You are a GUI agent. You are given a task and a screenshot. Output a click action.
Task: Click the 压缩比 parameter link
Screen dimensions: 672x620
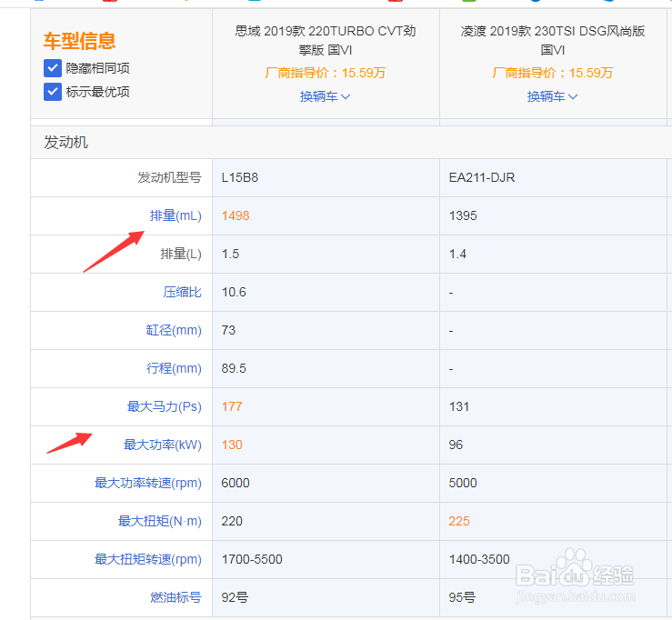pyautogui.click(x=182, y=292)
